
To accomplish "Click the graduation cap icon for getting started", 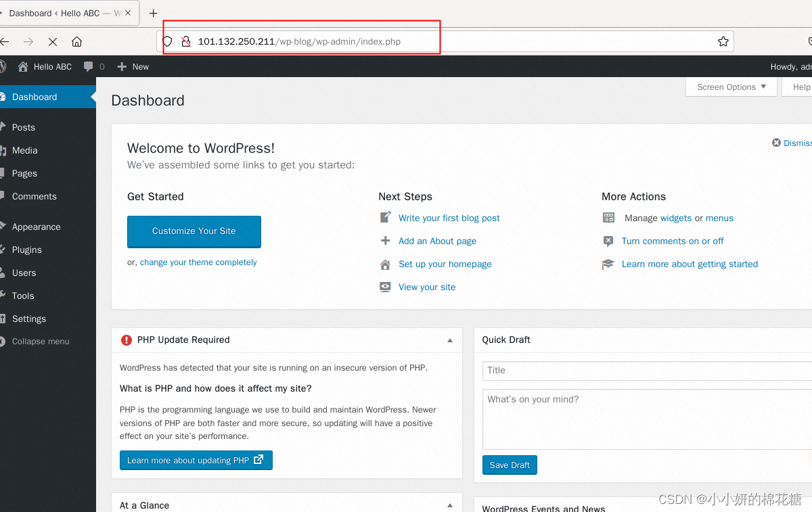I will tap(608, 264).
